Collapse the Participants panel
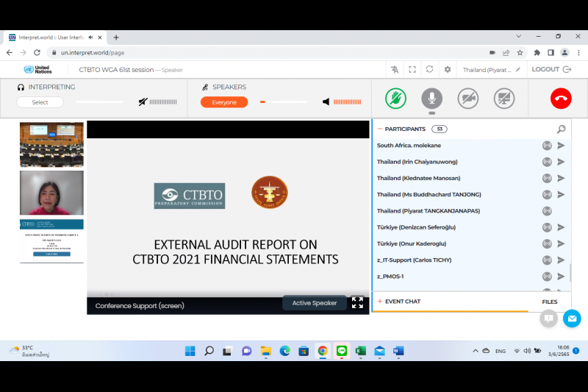This screenshot has width=588, height=392. pyautogui.click(x=380, y=129)
